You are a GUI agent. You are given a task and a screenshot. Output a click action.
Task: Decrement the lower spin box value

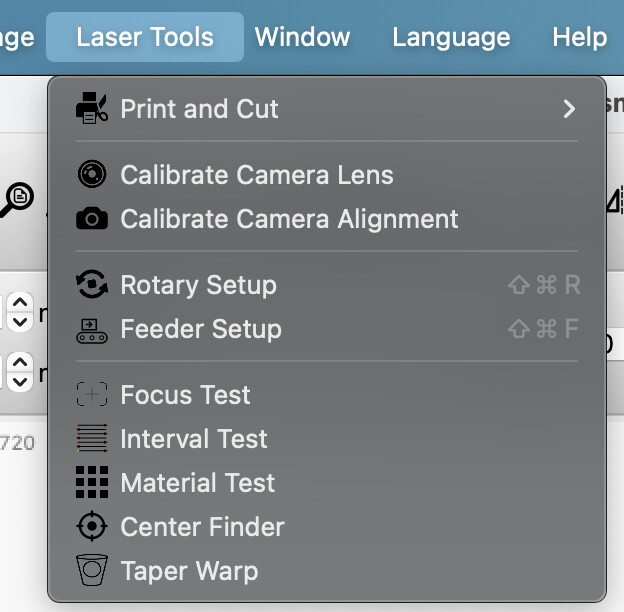click(20, 382)
